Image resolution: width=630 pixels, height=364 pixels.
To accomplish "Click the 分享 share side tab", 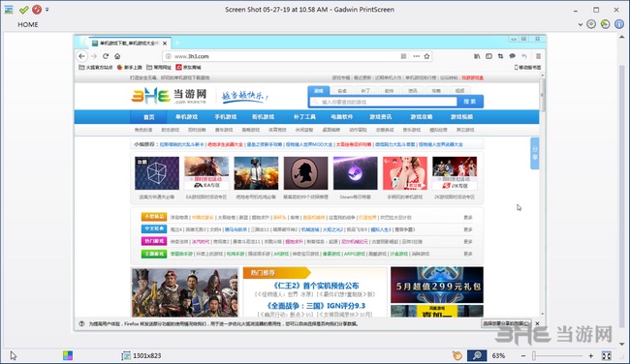I will 535,153.
